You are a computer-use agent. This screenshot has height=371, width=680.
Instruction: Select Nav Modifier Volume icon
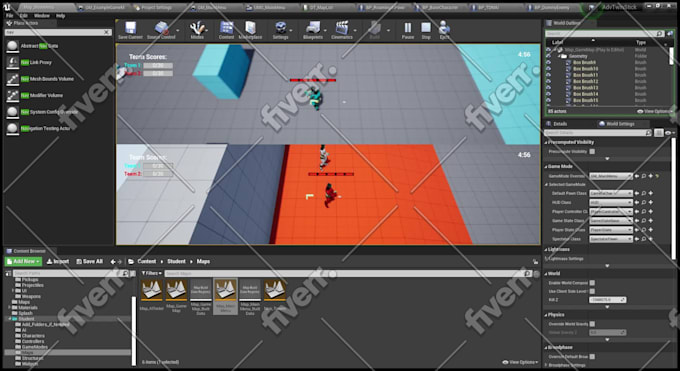[x=13, y=95]
